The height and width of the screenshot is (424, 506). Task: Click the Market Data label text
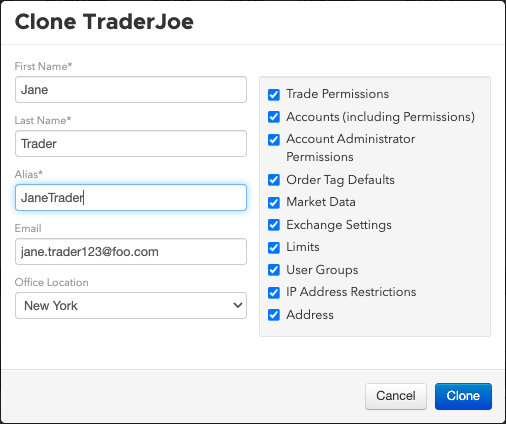coord(321,202)
